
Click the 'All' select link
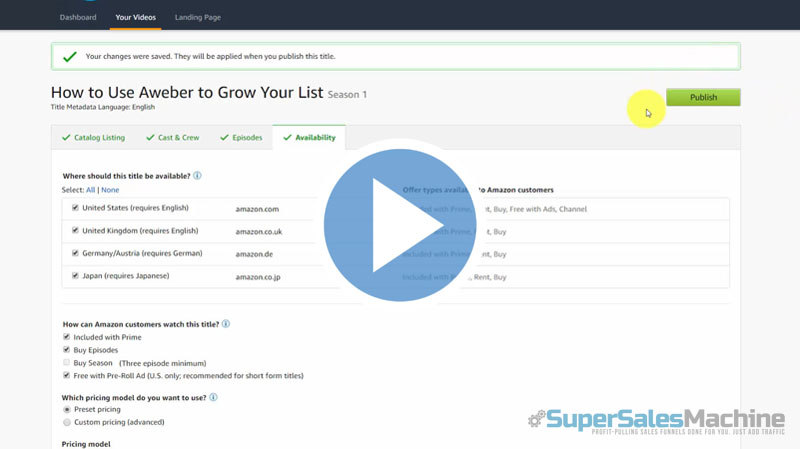pos(90,190)
